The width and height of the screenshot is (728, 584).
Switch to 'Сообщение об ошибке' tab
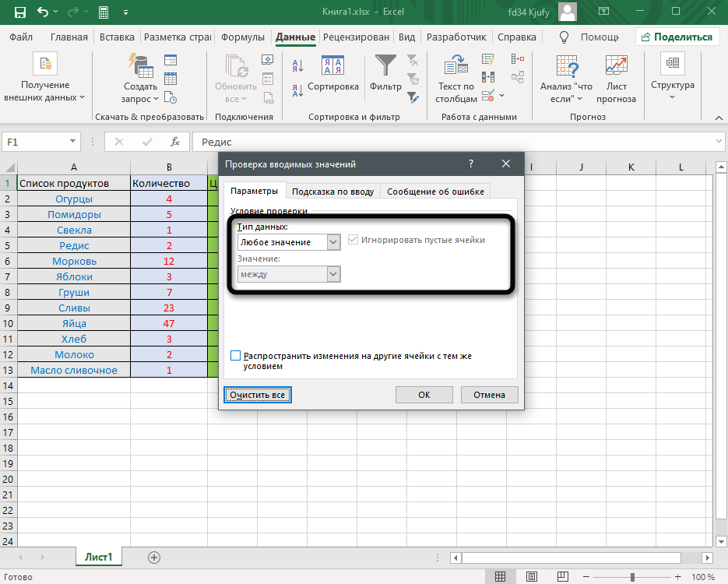[x=435, y=192]
